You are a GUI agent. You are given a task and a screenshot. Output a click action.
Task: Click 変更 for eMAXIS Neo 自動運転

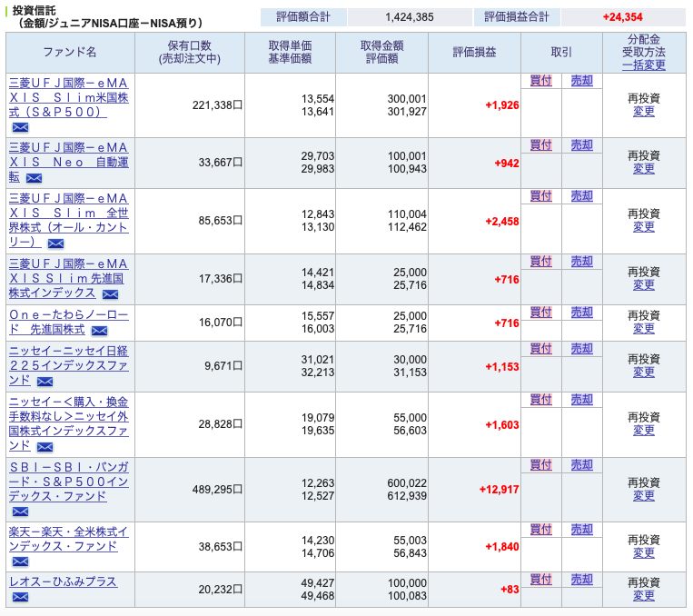643,168
